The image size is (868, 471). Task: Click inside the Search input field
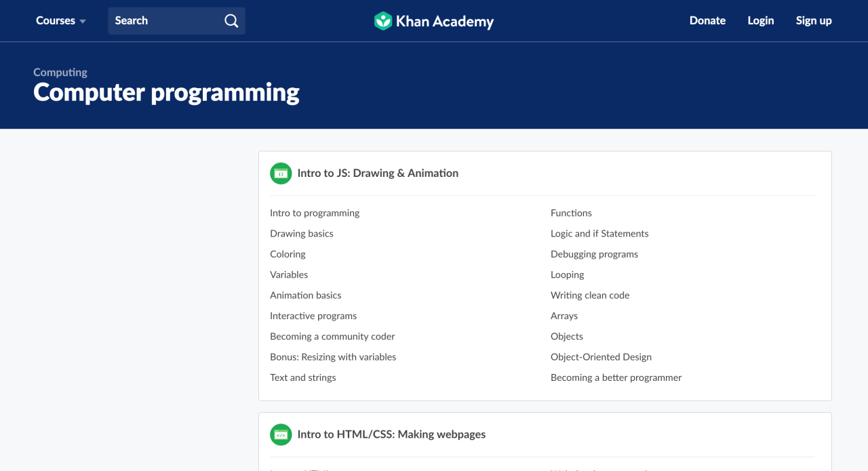[166, 21]
